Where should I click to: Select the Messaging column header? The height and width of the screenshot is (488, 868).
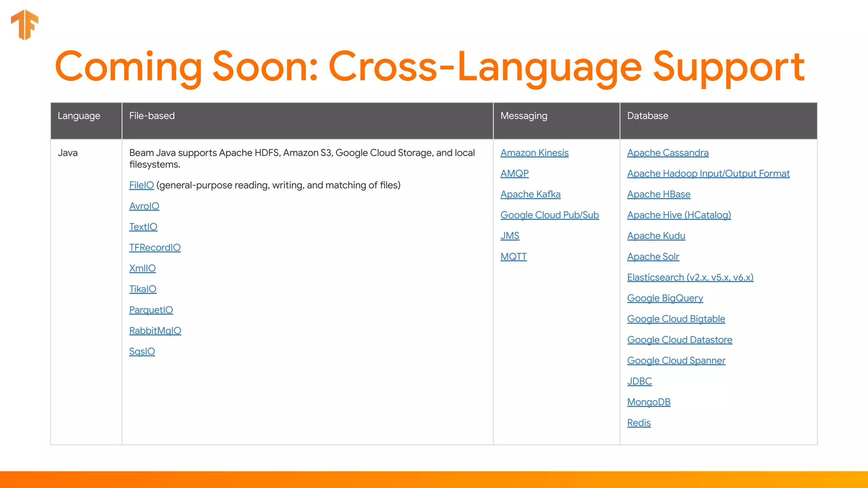556,121
